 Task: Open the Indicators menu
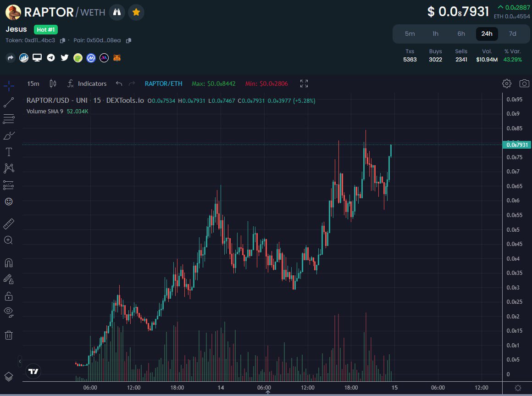point(87,84)
